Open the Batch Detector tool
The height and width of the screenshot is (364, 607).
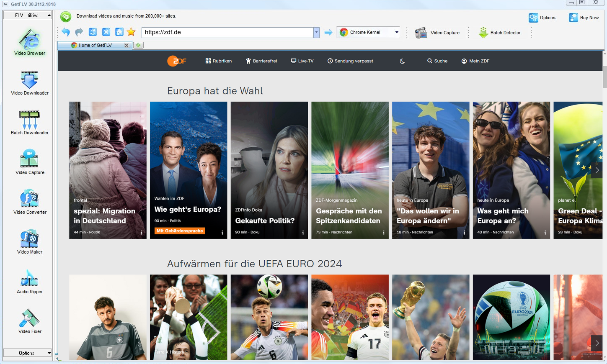499,33
